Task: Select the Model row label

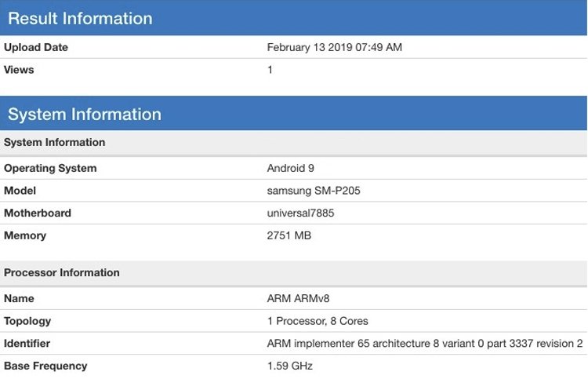Action: pos(20,191)
